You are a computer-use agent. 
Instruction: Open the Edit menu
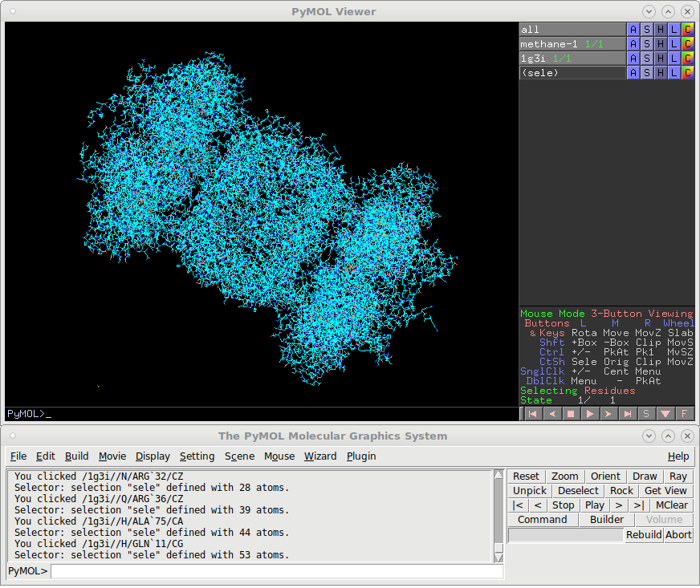tap(46, 456)
